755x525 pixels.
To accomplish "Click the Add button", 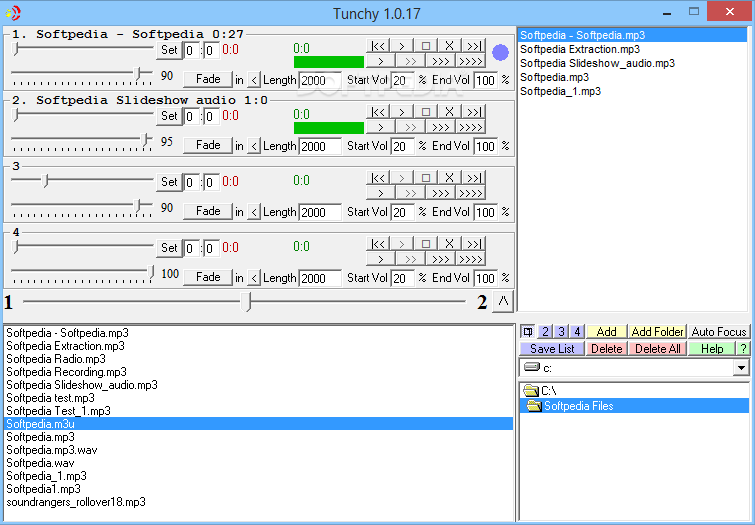I will pyautogui.click(x=606, y=331).
